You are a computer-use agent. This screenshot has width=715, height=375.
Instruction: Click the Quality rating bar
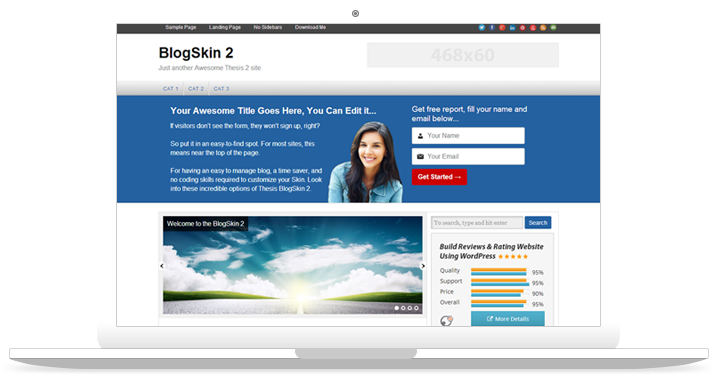tap(499, 272)
